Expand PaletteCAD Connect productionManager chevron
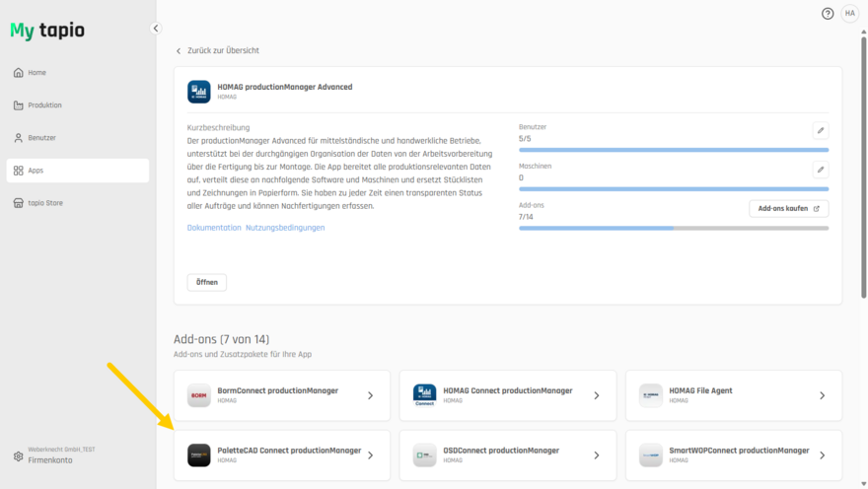Screen dimensions: 868x489 [x=370, y=455]
